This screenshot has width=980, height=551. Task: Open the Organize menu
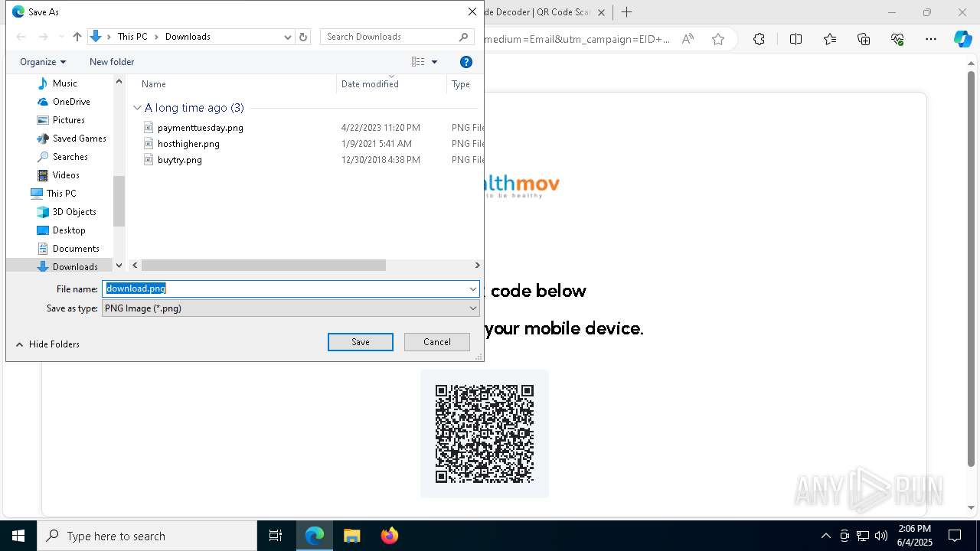click(43, 62)
